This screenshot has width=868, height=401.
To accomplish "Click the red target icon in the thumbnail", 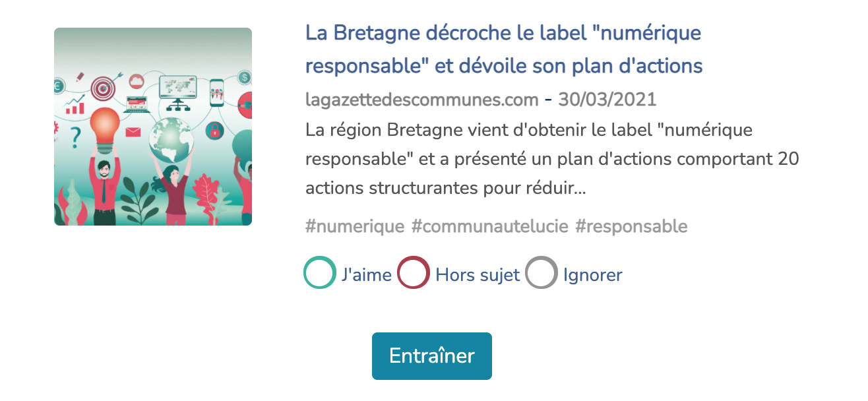I will (103, 87).
